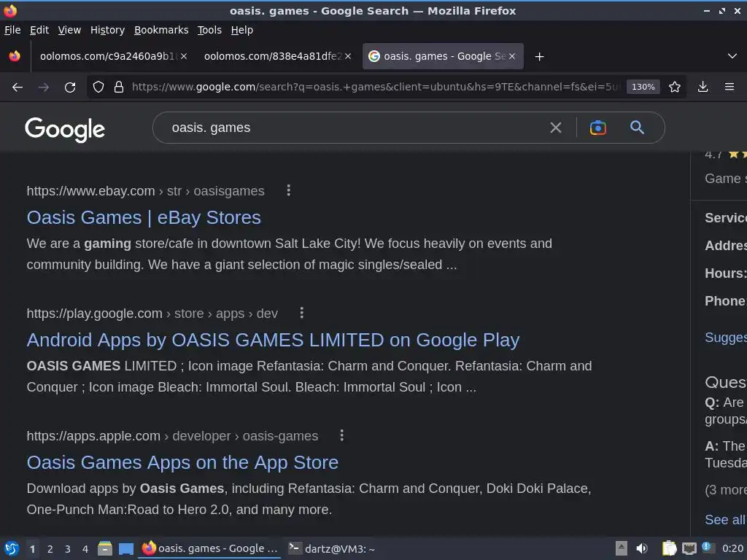
Task: Go back to the previous page
Action: 18,87
